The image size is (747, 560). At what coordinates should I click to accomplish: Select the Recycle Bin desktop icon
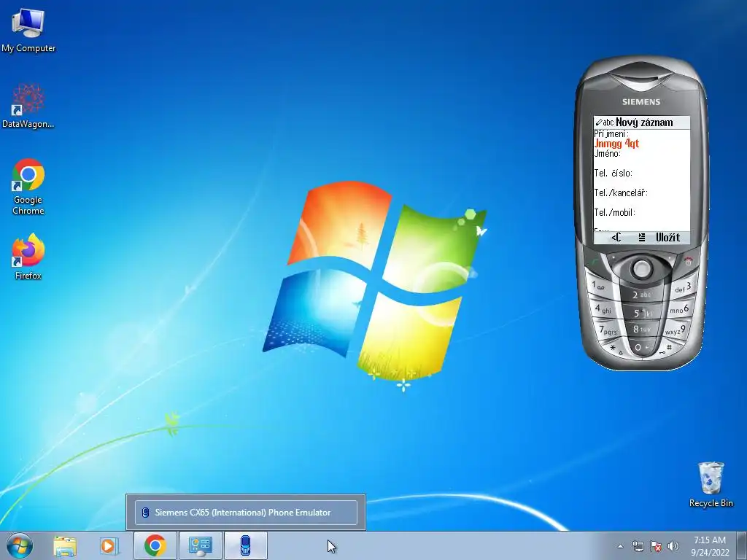pos(711,484)
